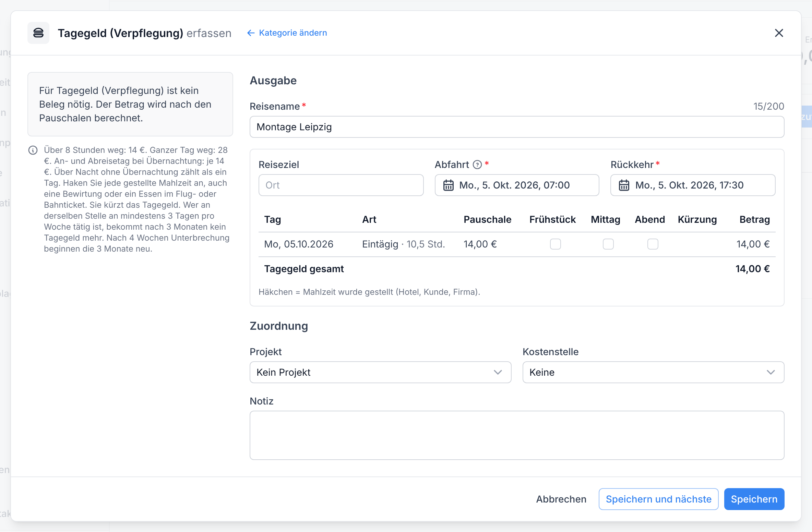This screenshot has height=532, width=812.
Task: Expand the Kostenstelle dropdown showing Keine
Action: pyautogui.click(x=654, y=372)
